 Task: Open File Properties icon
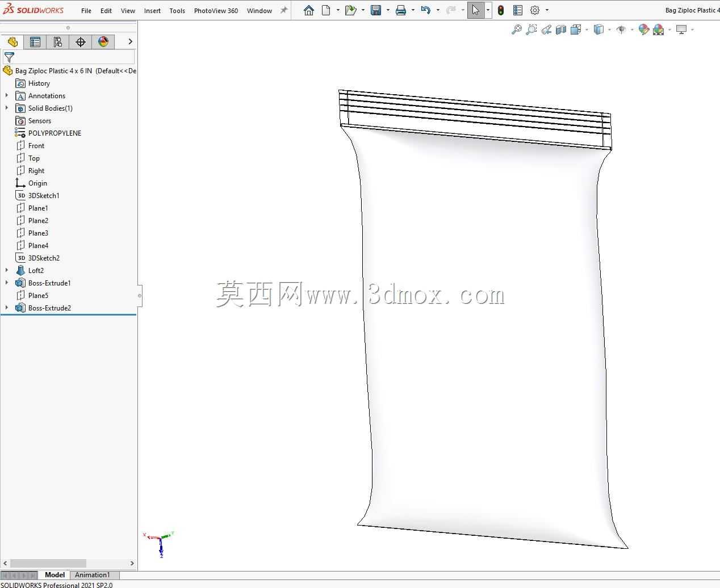518,10
